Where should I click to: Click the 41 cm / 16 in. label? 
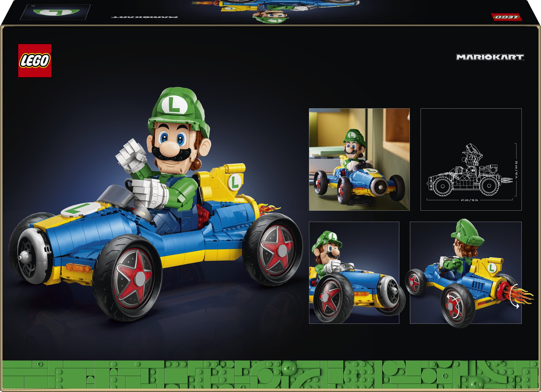click(x=469, y=200)
